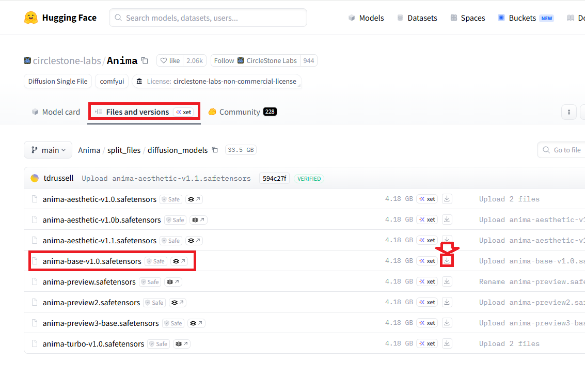Go to Models in top navigation
Screen dimensions: 585x392
point(366,18)
